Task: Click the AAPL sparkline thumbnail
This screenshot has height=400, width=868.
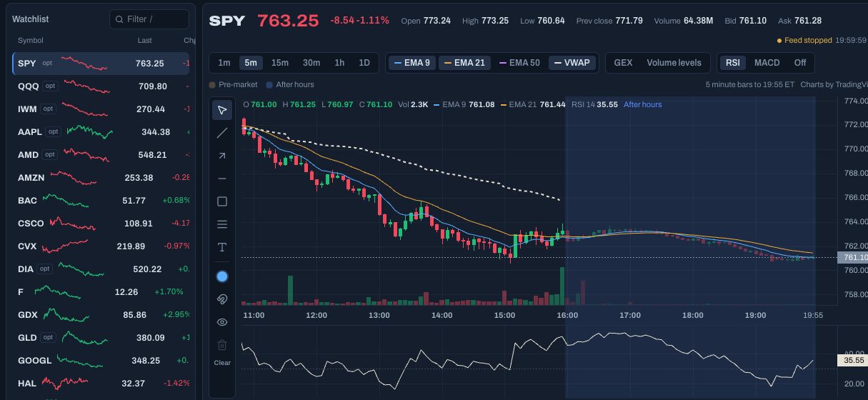Action: pos(90,132)
